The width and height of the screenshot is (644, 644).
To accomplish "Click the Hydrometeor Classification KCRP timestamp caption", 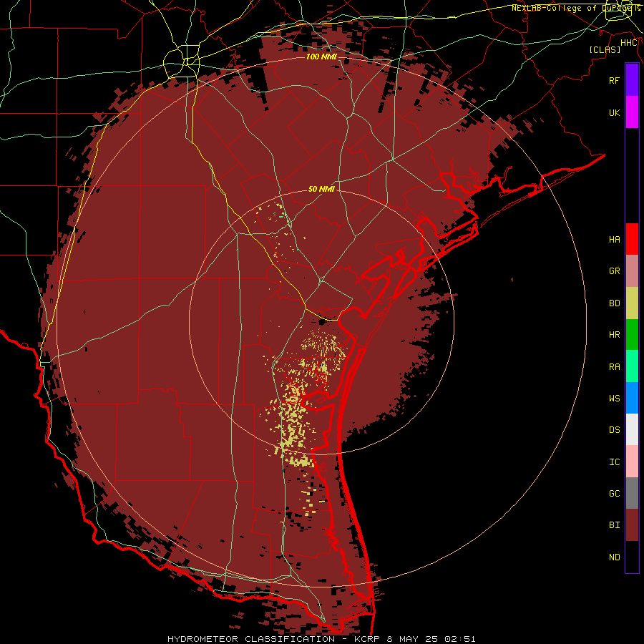I will [x=321, y=639].
